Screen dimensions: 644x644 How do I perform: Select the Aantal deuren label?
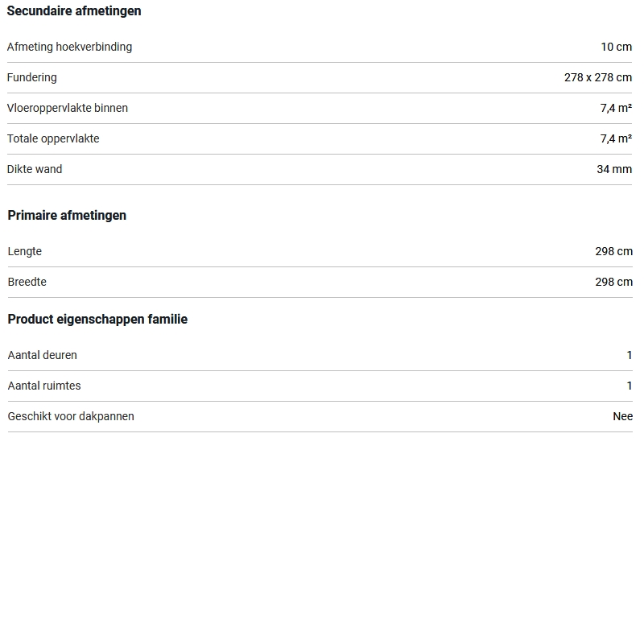point(43,355)
